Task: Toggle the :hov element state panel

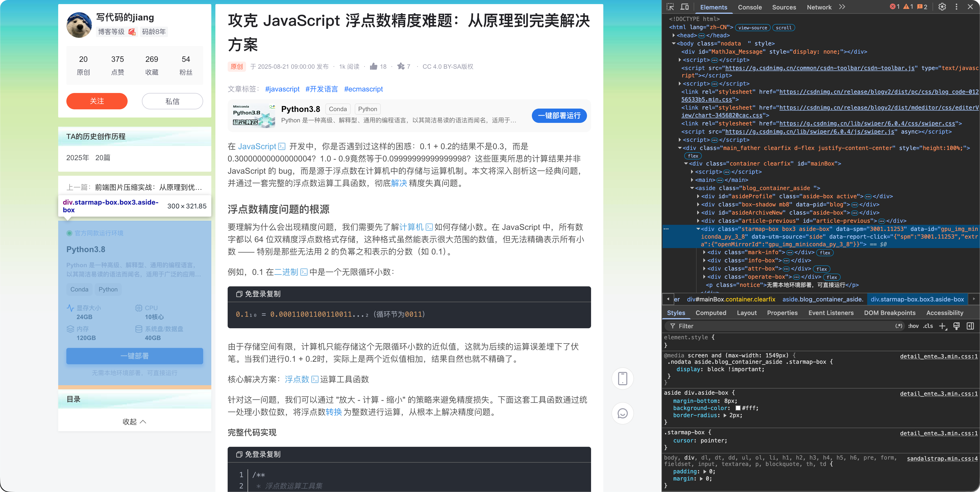Action: 913,326
